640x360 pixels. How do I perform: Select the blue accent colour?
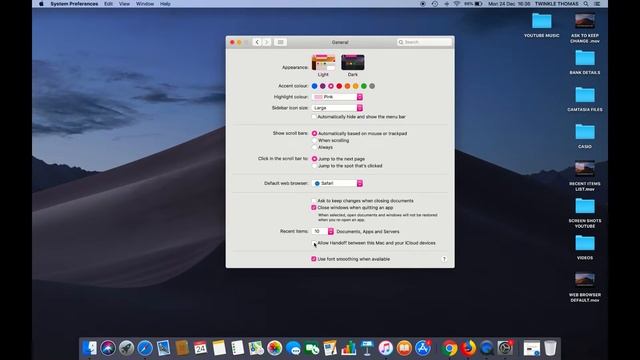[314, 86]
